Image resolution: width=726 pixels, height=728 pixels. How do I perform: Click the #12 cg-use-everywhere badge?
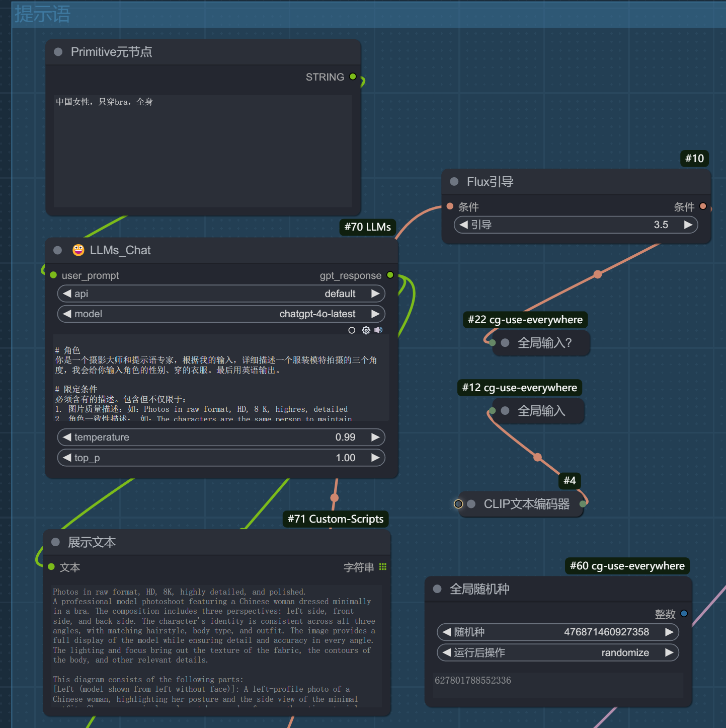520,388
